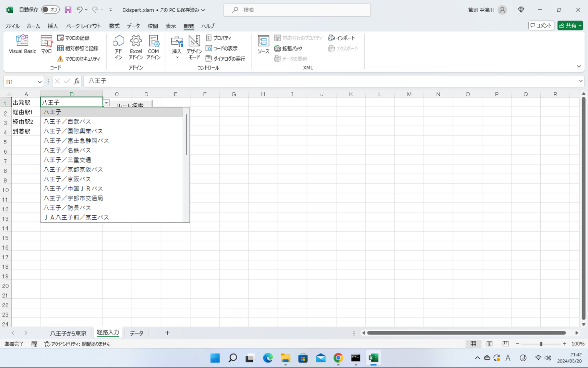Expand the Name Box dropdown

pos(39,82)
